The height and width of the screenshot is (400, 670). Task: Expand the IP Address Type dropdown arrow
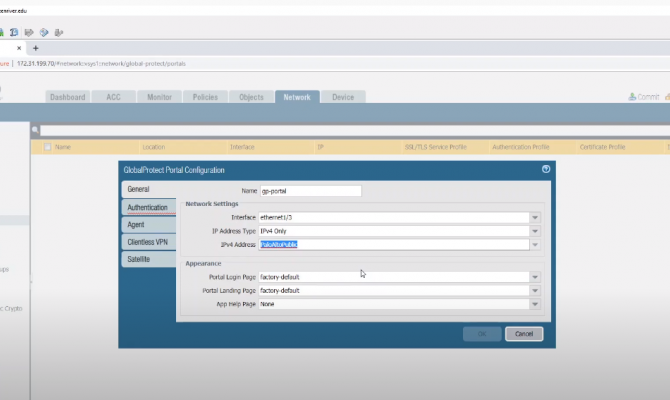coord(535,231)
